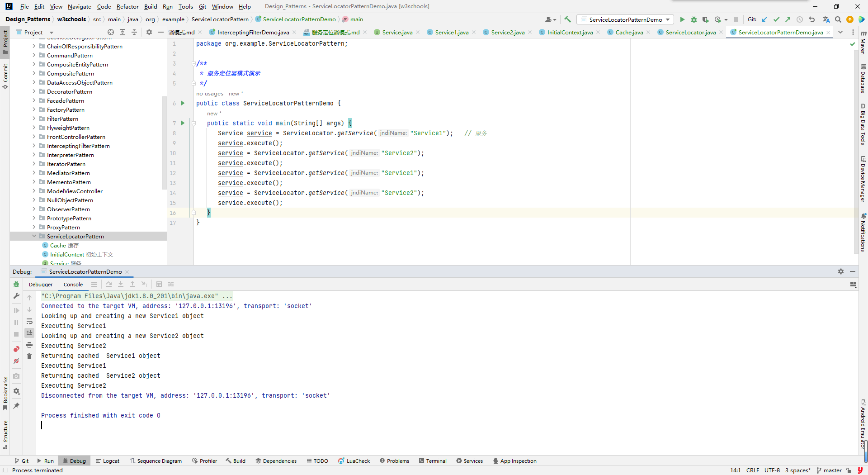Screen dimensions: 868x475
Task: Commit changes using the Git checkmark icon
Action: (x=776, y=19)
